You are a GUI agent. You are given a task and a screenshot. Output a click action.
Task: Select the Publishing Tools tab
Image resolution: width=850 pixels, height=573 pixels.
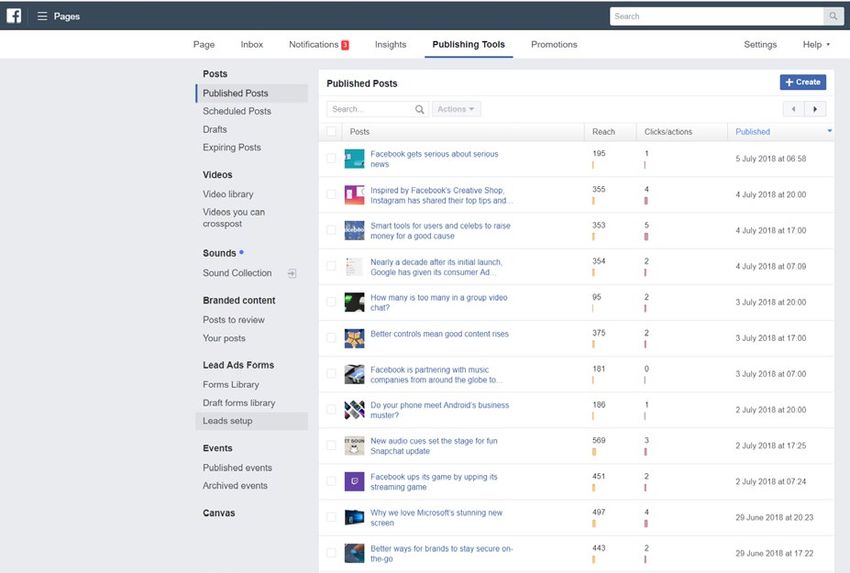(468, 44)
